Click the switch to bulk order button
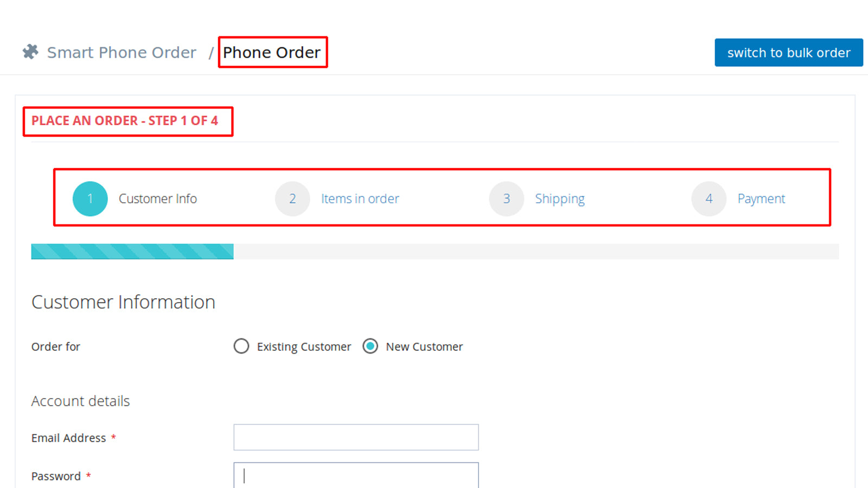 [788, 53]
